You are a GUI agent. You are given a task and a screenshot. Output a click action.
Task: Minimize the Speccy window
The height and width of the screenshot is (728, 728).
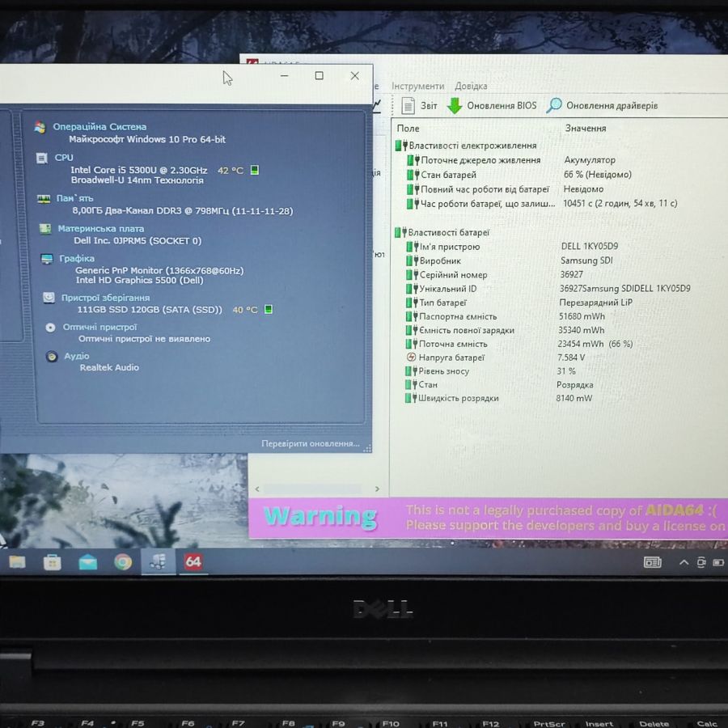coord(284,76)
